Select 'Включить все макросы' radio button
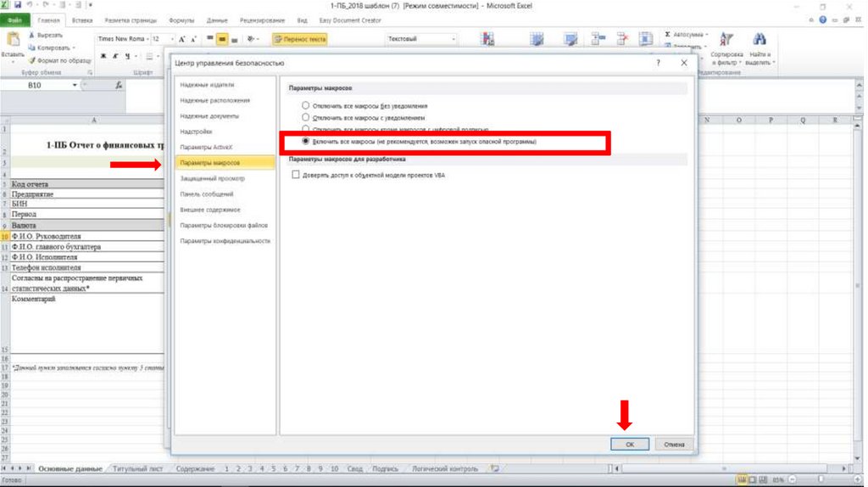The height and width of the screenshot is (487, 868). point(305,142)
